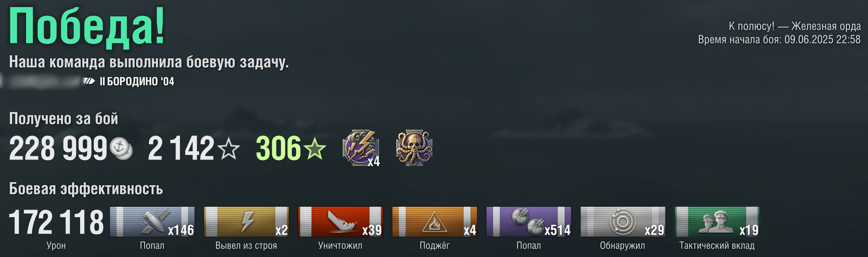This screenshot has width=868, height=257.
Task: Click the lightning bolt achievement badge x4
Action: tap(361, 148)
